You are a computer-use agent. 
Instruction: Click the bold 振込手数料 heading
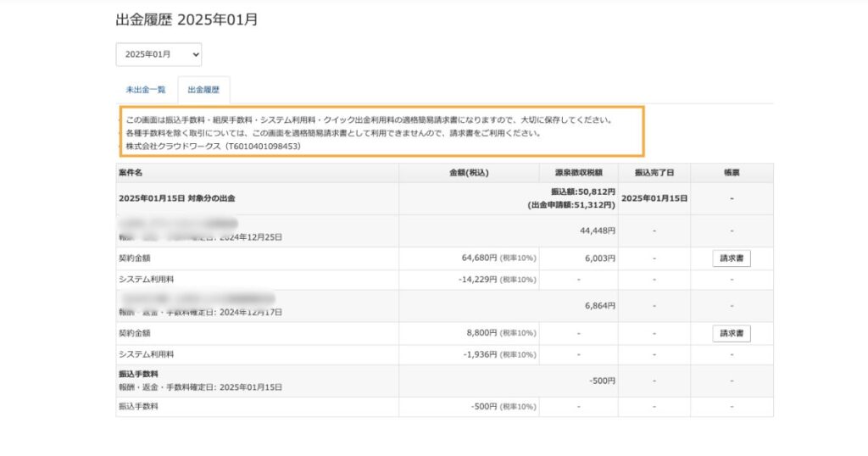point(138,374)
